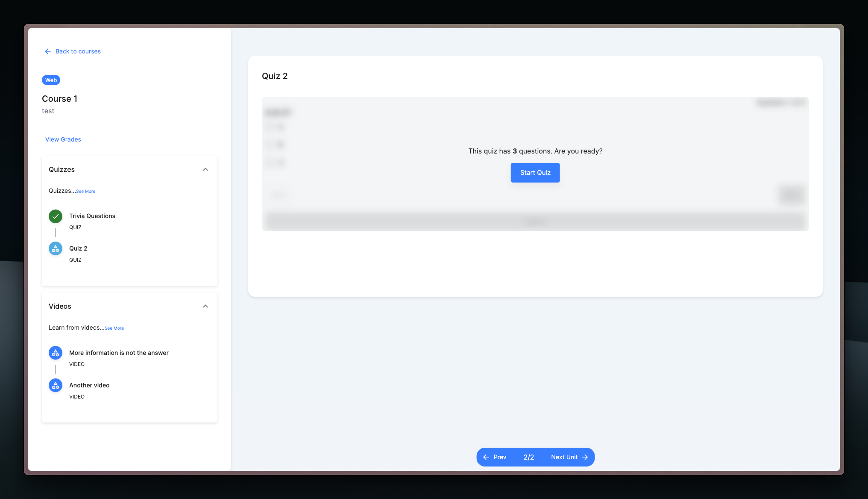
Task: Click the 2/2 unit progress indicator
Action: pyautogui.click(x=528, y=457)
